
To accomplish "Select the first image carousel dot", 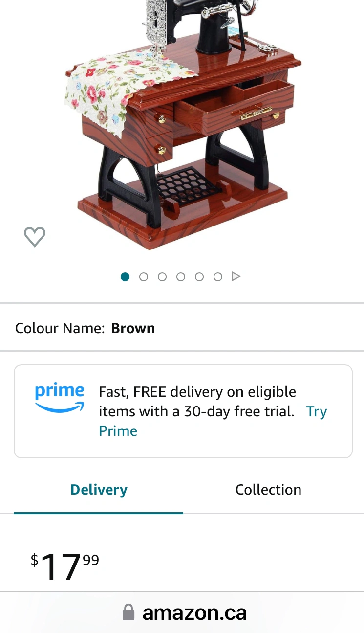I will (x=125, y=277).
